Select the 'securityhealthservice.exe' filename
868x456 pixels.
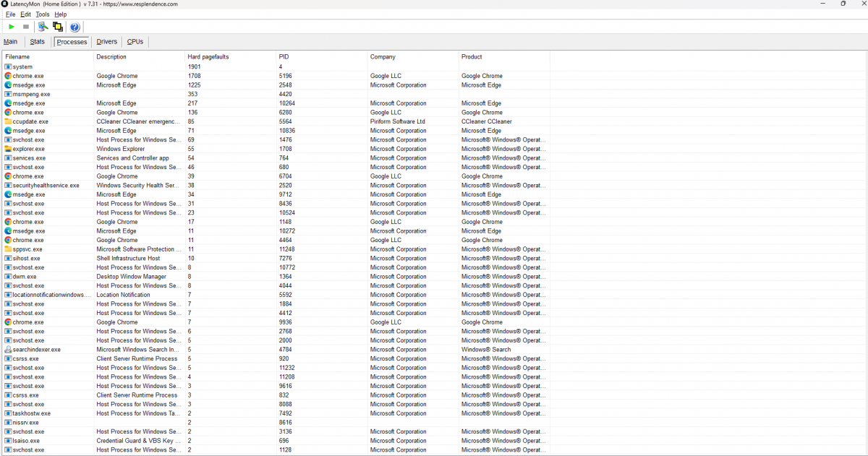(x=46, y=185)
